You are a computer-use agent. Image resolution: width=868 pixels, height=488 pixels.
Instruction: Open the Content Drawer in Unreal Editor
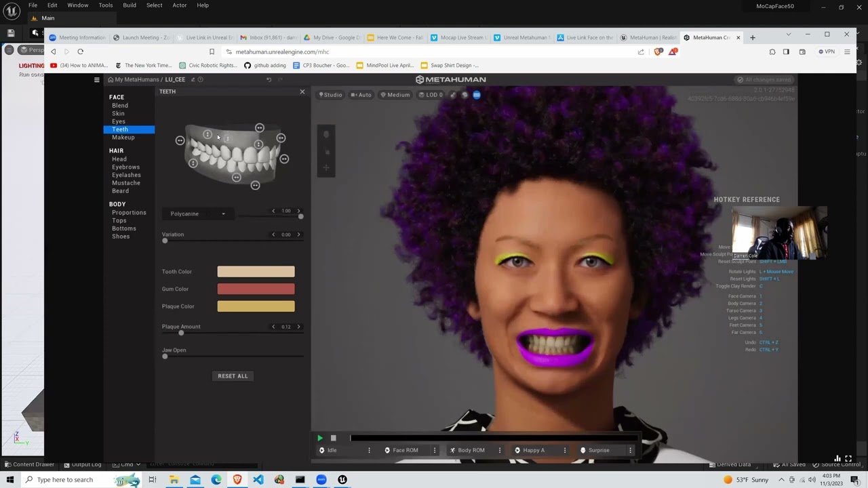tap(29, 464)
